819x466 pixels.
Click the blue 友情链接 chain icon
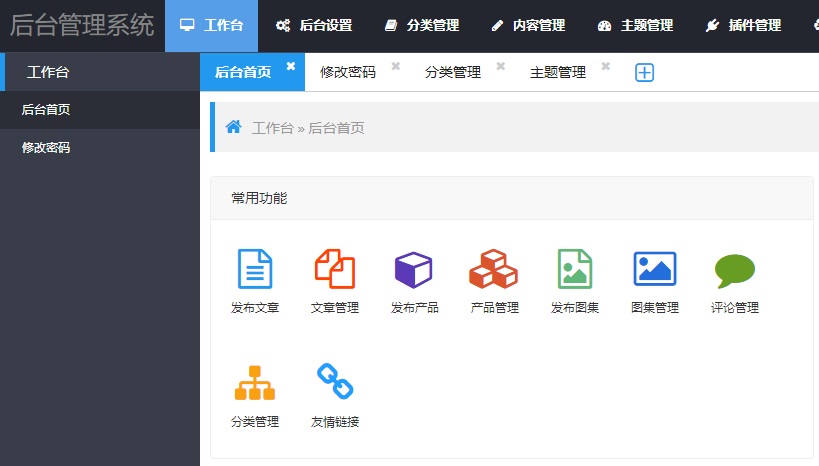coord(335,381)
